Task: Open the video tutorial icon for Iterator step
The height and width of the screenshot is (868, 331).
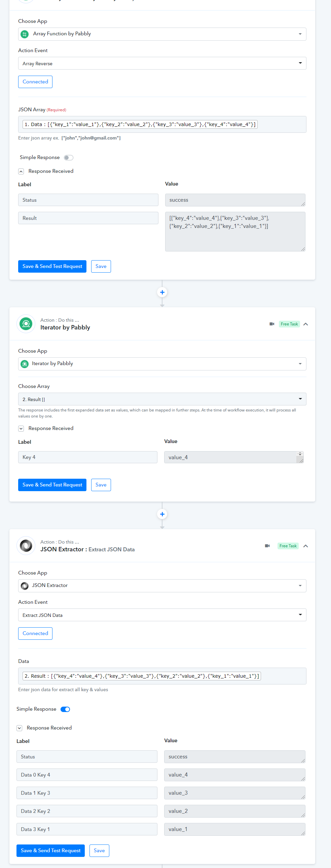Action: pos(272,324)
